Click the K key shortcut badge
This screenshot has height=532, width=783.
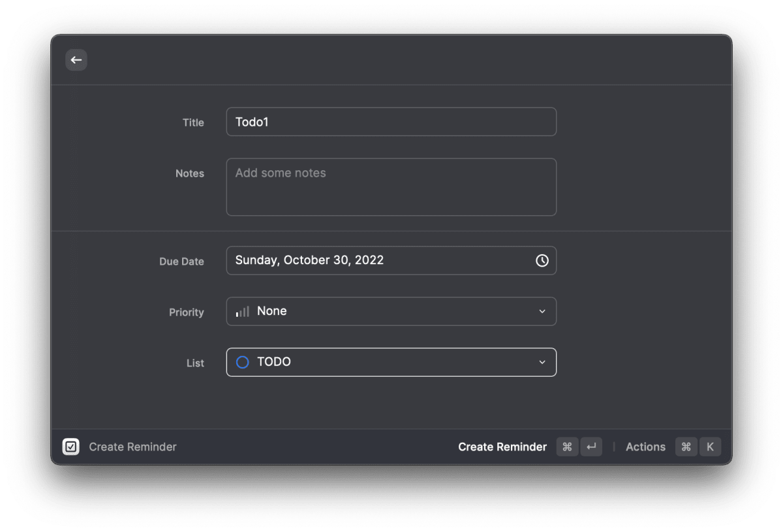(710, 447)
